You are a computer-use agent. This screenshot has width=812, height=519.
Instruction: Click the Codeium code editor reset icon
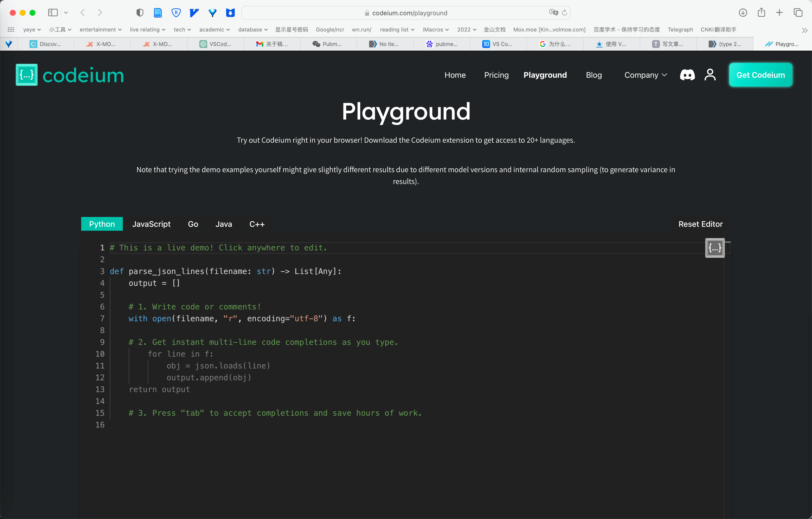click(714, 248)
